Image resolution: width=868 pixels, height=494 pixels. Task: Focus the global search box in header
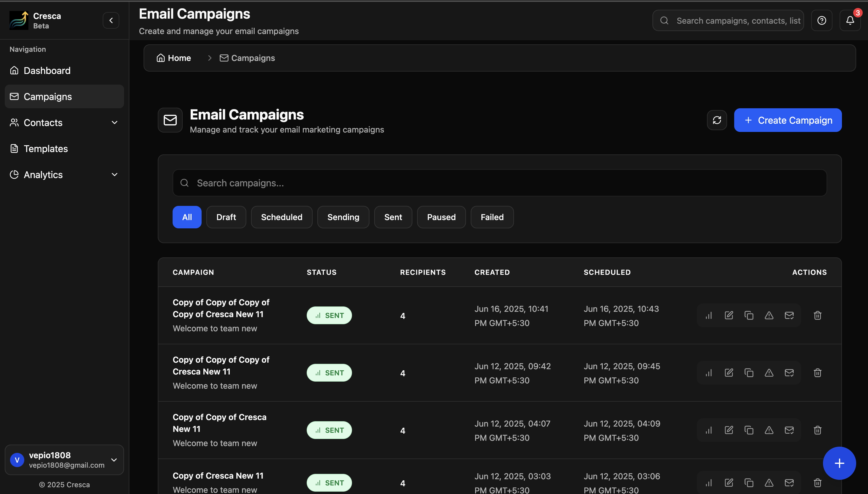(728, 20)
